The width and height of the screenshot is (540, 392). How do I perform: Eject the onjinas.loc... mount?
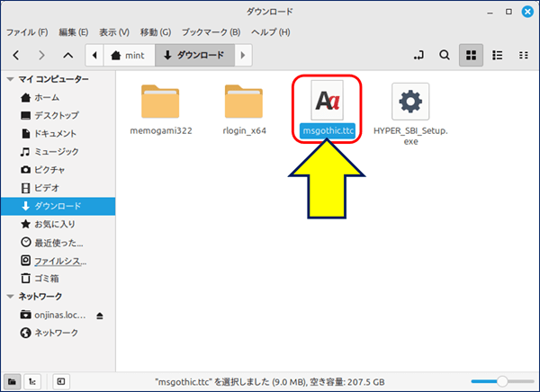point(100,316)
